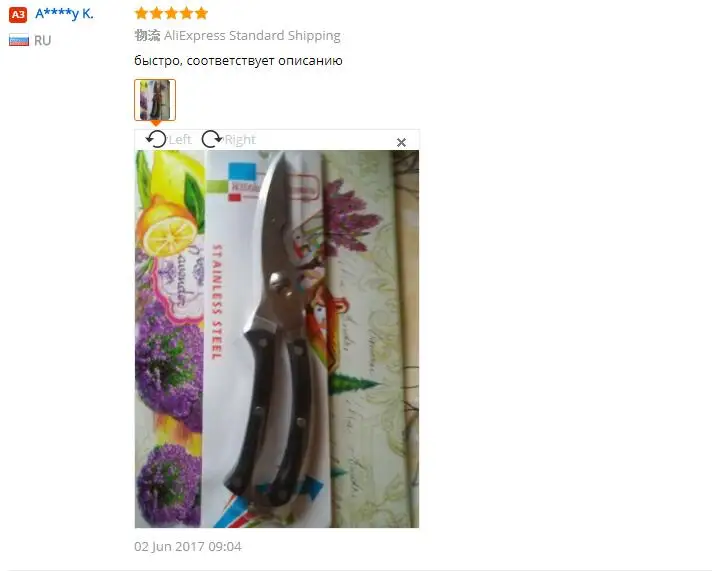Viewport: 712px width, 571px height.
Task: Click the enlarged scissors photo
Action: (277, 339)
